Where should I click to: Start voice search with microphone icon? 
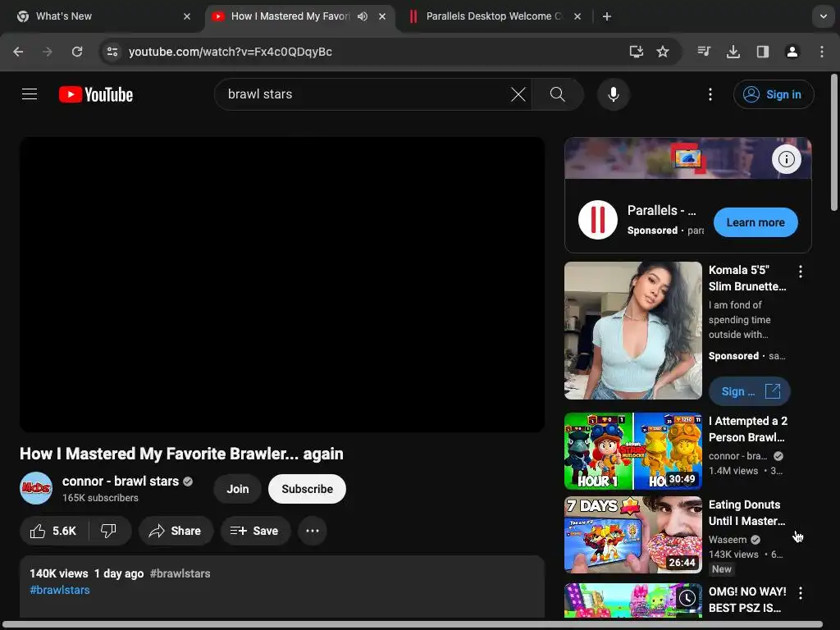pyautogui.click(x=614, y=94)
